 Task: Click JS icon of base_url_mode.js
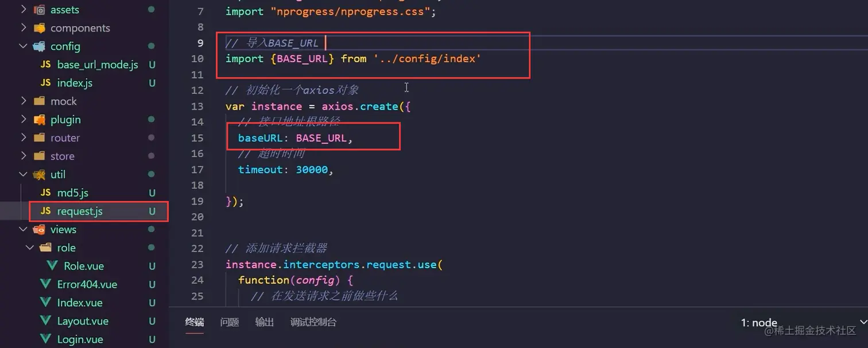click(x=45, y=65)
